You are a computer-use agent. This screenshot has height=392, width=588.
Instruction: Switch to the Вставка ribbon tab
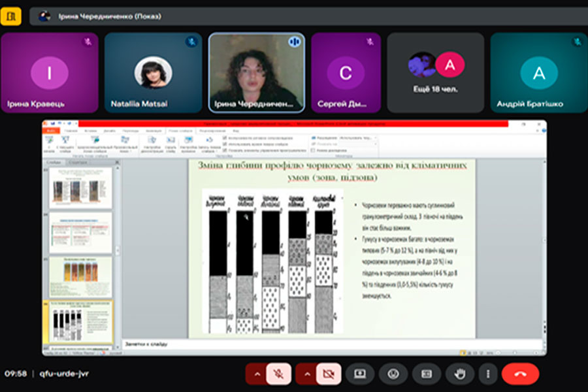tap(90, 131)
